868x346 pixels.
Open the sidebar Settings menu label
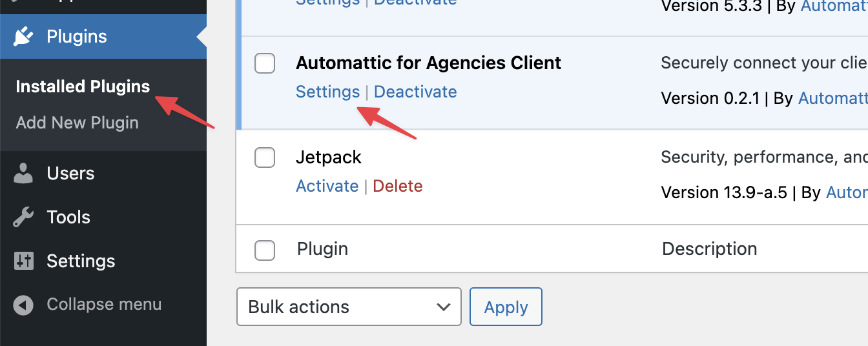pos(81,261)
